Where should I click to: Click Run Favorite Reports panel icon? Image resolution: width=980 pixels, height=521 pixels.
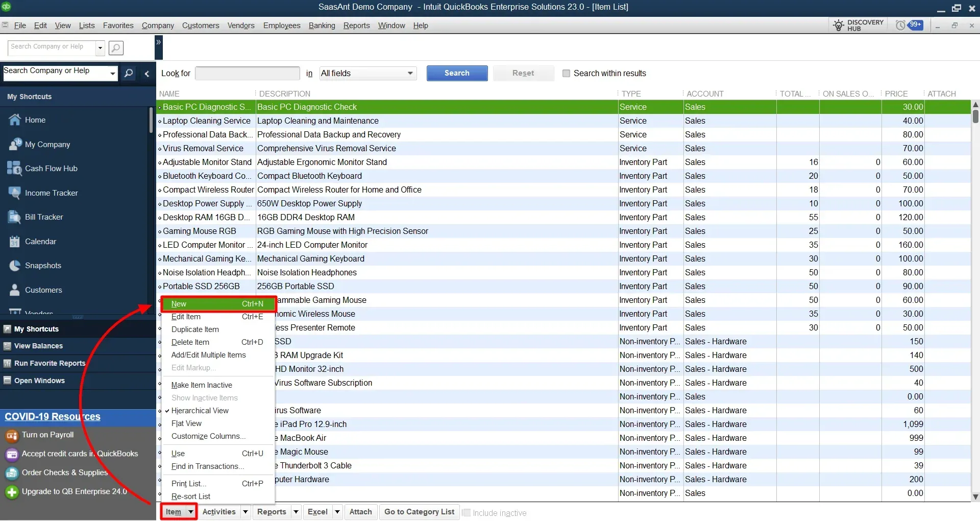[7, 363]
